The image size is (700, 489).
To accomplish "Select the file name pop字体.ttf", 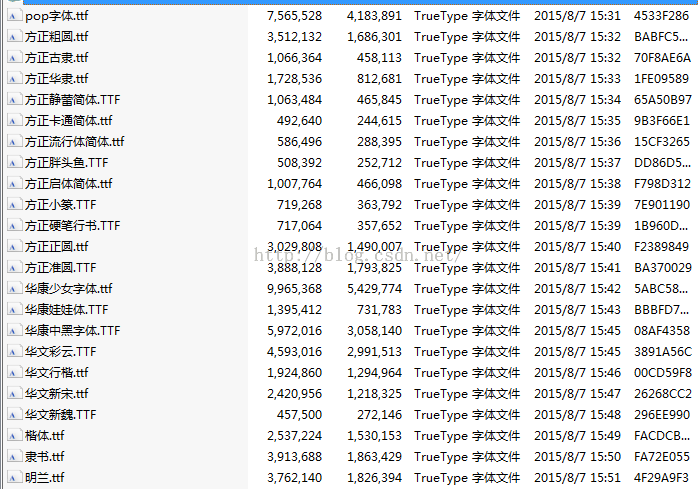I will 57,16.
